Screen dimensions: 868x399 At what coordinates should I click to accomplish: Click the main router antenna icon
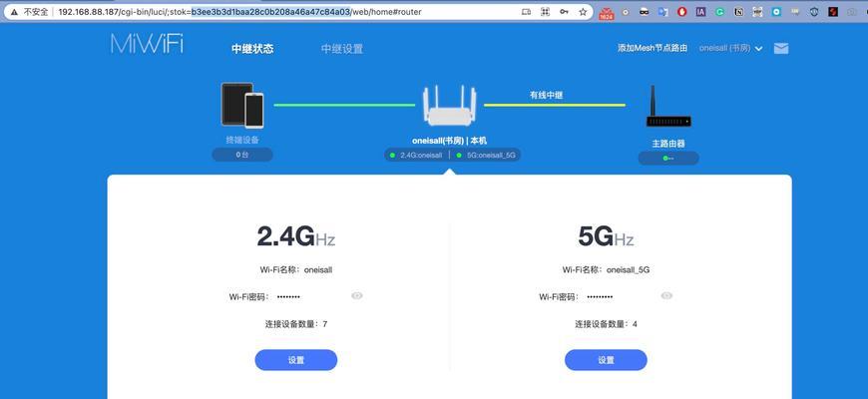(x=668, y=107)
